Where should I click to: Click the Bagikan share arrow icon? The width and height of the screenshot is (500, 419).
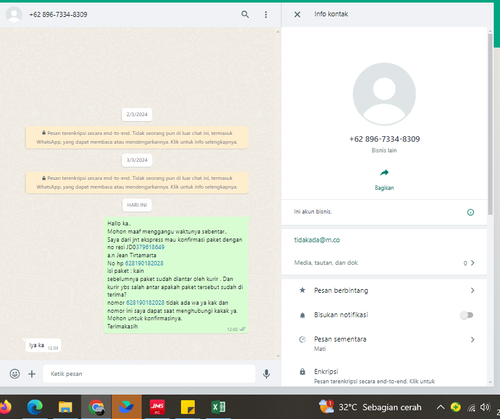tap(384, 173)
